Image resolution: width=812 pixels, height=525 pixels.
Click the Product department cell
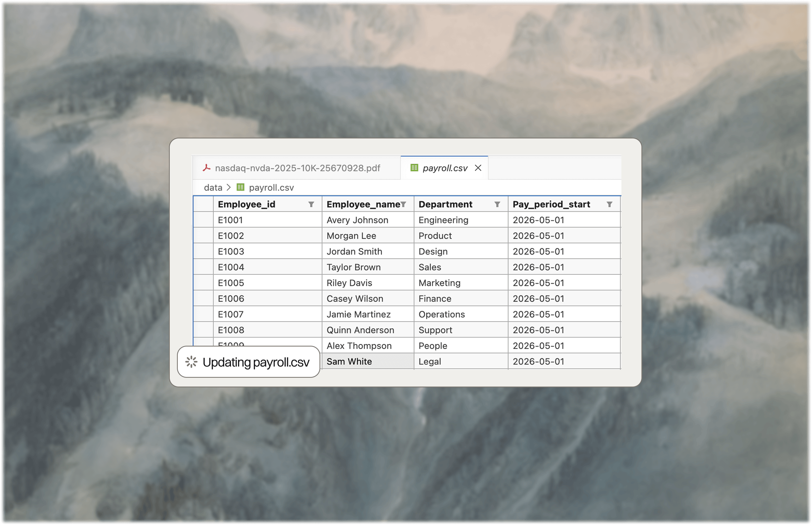pos(461,236)
